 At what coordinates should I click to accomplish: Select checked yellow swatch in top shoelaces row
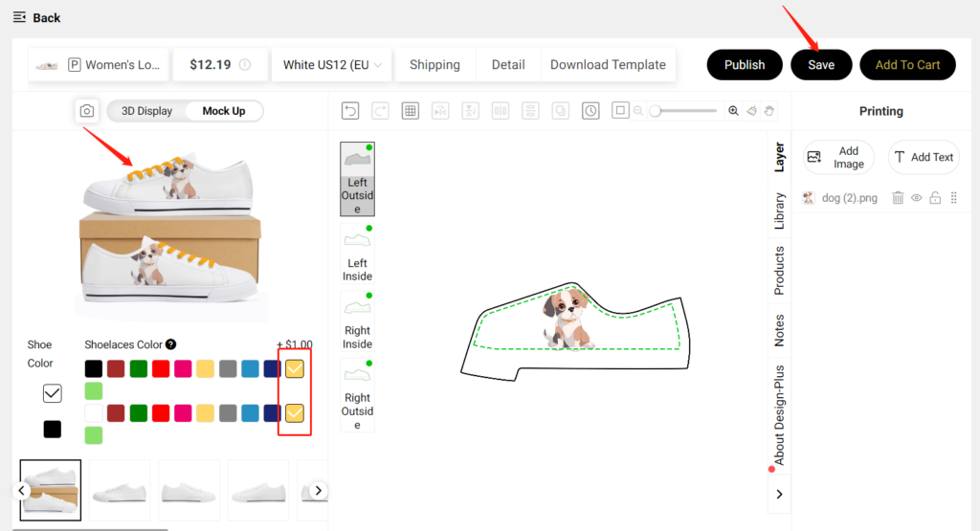click(x=295, y=368)
